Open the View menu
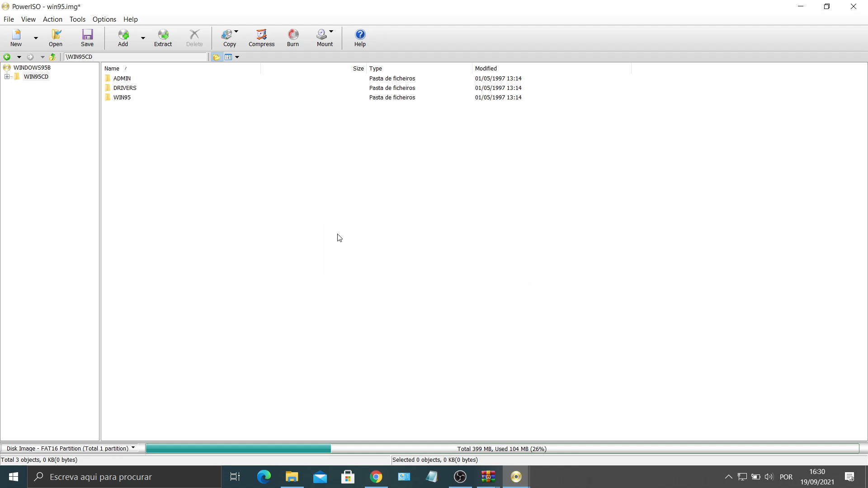Image resolution: width=868 pixels, height=488 pixels. 28,19
